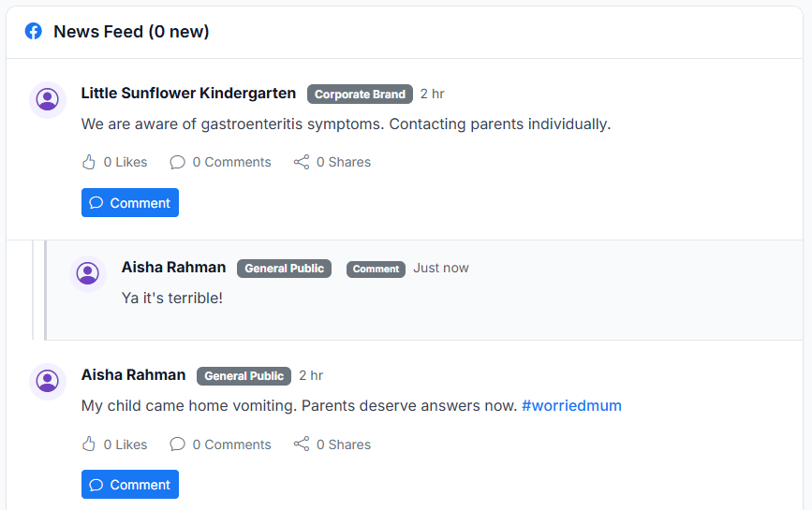Click the News Feed (0 new) heading
The width and height of the screenshot is (812, 510).
(131, 32)
